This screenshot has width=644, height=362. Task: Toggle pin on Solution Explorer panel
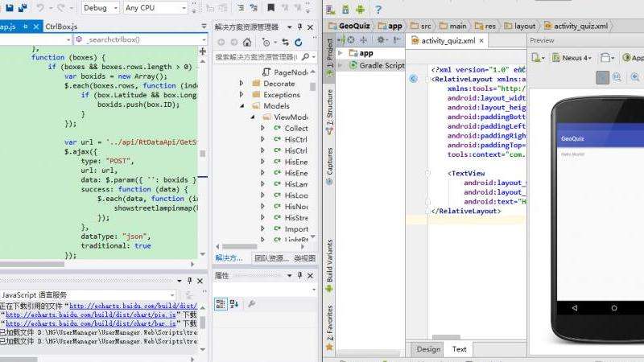300,27
